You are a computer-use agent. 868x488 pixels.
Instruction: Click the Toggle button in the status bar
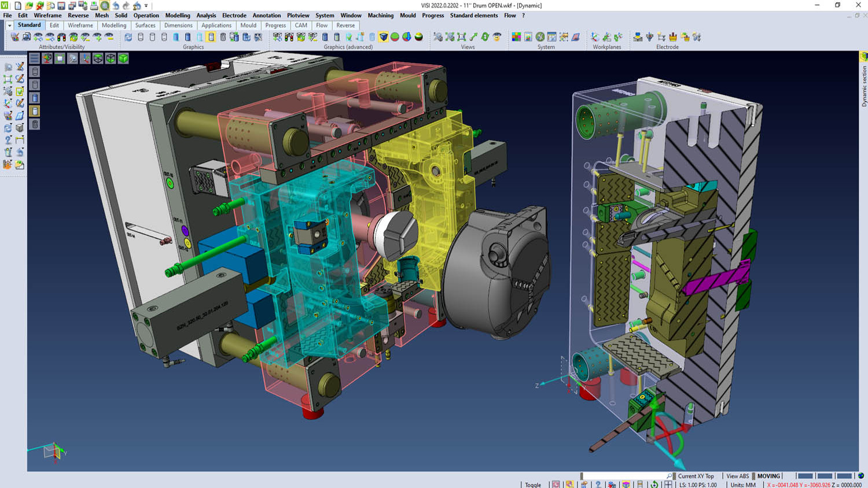click(x=533, y=485)
